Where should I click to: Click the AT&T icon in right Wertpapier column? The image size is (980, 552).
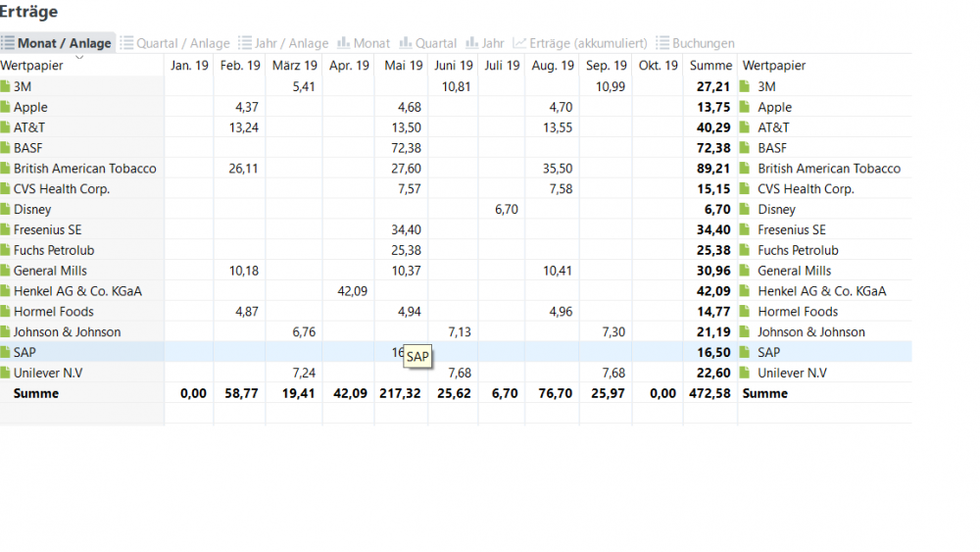click(x=745, y=127)
